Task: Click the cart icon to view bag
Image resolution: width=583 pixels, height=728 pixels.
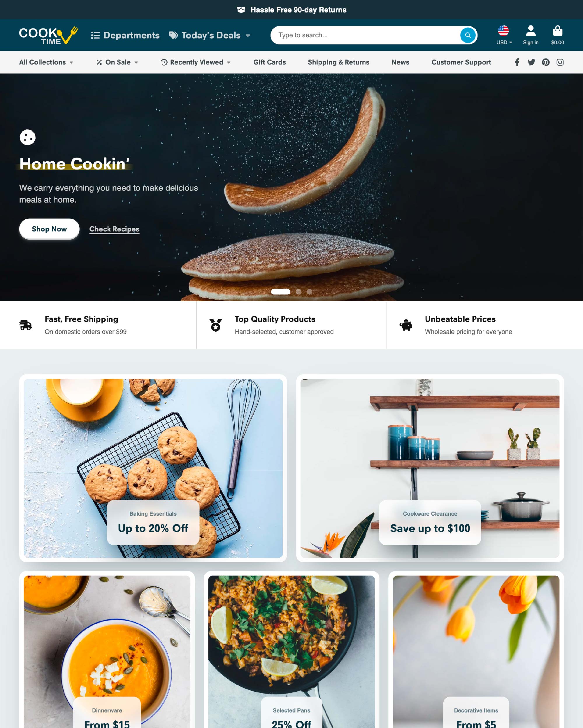Action: (557, 31)
